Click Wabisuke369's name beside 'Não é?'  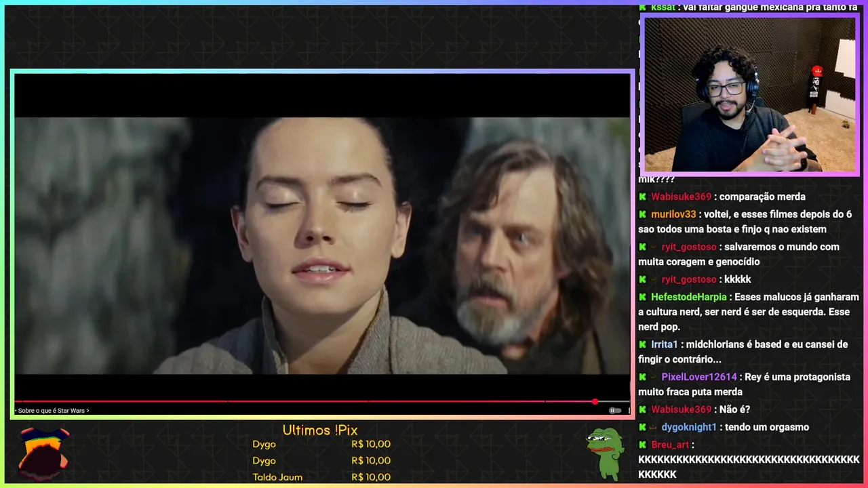(681, 409)
